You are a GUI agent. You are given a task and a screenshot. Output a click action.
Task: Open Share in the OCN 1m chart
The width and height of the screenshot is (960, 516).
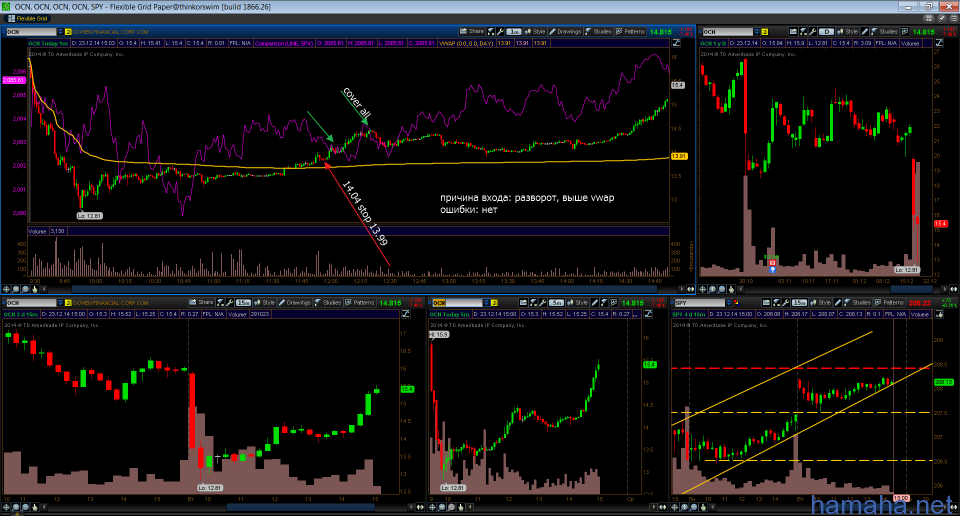[x=472, y=31]
